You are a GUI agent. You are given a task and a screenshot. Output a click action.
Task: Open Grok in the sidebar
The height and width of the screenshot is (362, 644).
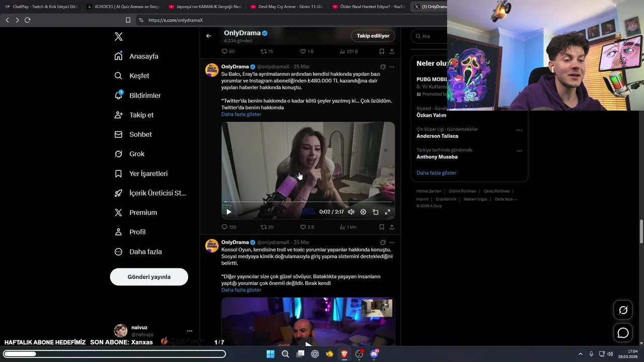point(129,154)
